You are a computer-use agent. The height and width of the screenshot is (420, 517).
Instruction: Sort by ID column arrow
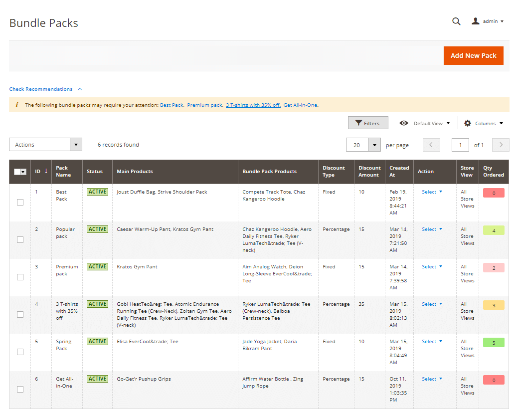coord(46,171)
